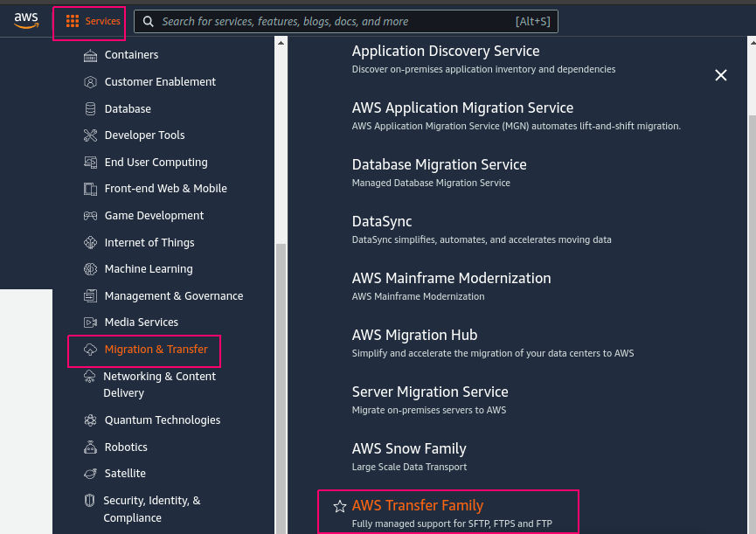The width and height of the screenshot is (756, 534).
Task: Open AWS Migration Hub service
Action: [414, 335]
